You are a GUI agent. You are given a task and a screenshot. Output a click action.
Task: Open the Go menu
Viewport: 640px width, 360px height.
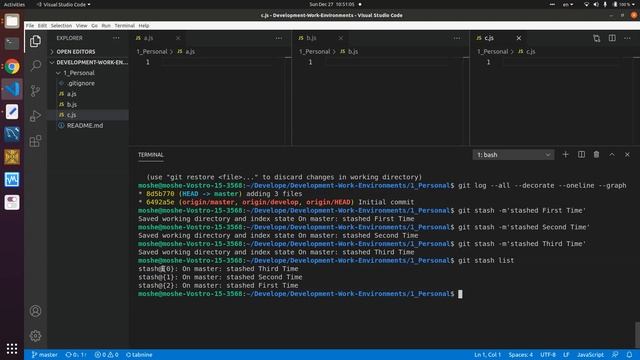[94, 25]
